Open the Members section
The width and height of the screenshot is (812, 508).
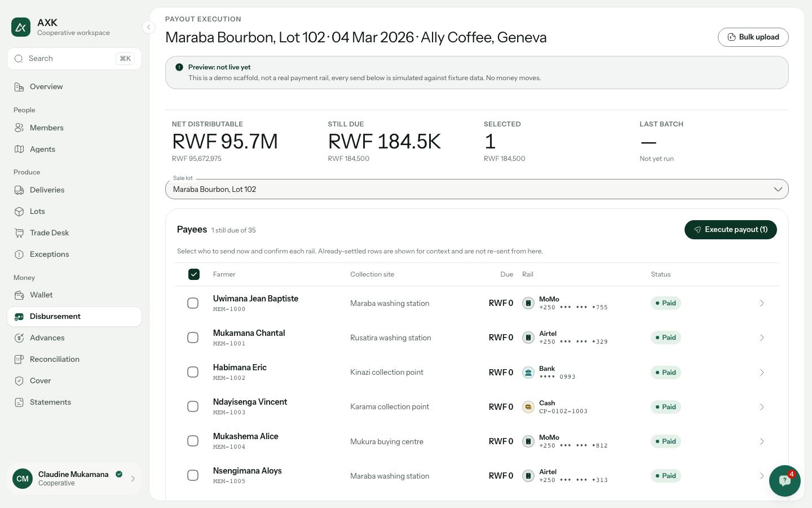pyautogui.click(x=74, y=128)
